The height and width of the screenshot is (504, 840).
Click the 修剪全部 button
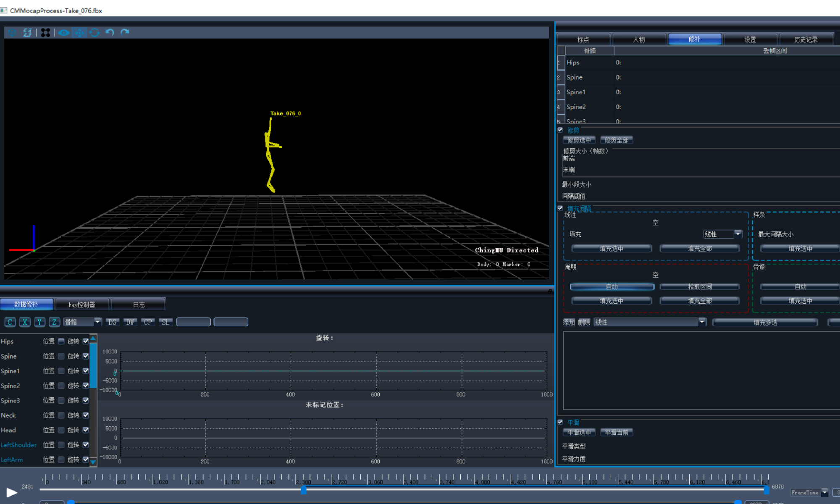click(x=616, y=140)
